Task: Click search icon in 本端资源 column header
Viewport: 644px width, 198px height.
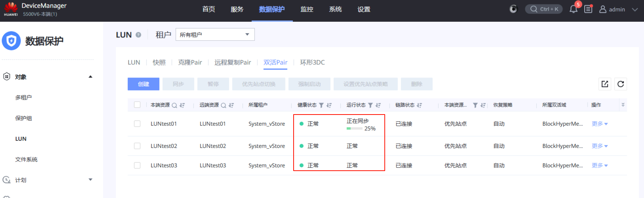Action: point(174,105)
